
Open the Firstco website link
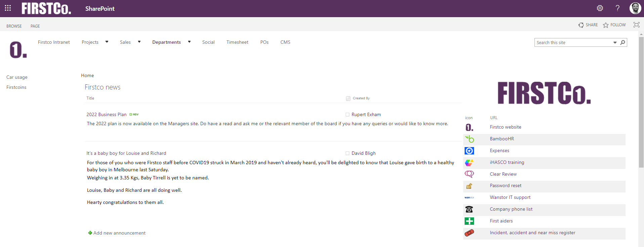(x=506, y=127)
